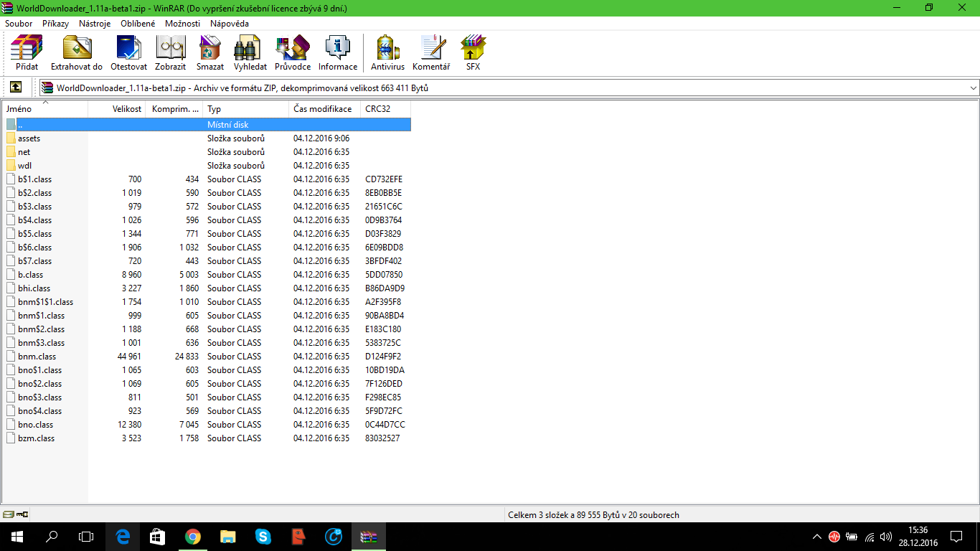Open the Oblíbené menu
Screen dimensions: 980x551
(138, 24)
